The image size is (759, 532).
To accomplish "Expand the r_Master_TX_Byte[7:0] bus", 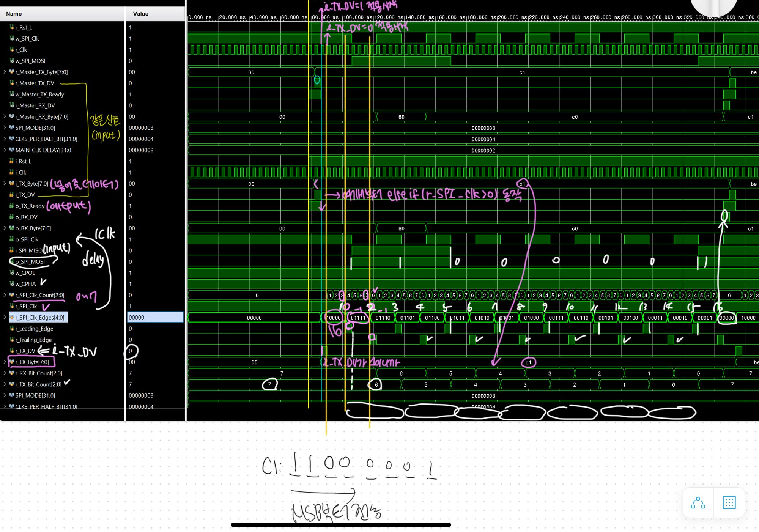I will pos(5,72).
